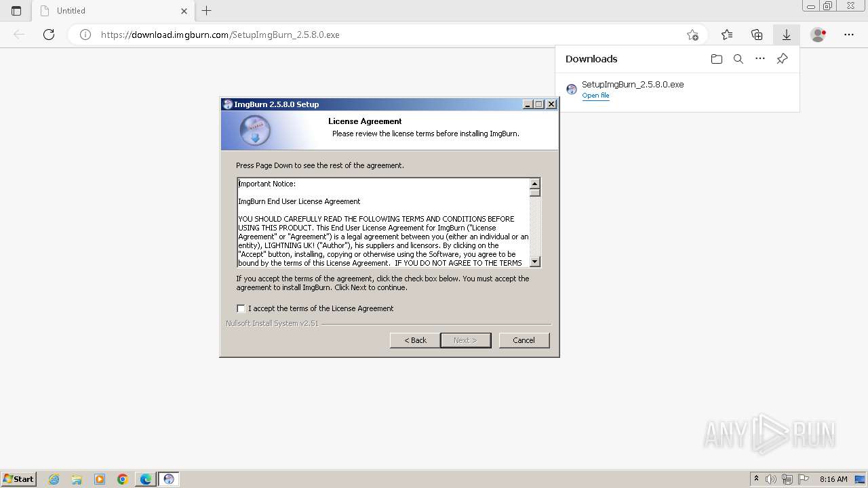Go back with browser back arrow
The height and width of the screenshot is (488, 868).
click(19, 35)
